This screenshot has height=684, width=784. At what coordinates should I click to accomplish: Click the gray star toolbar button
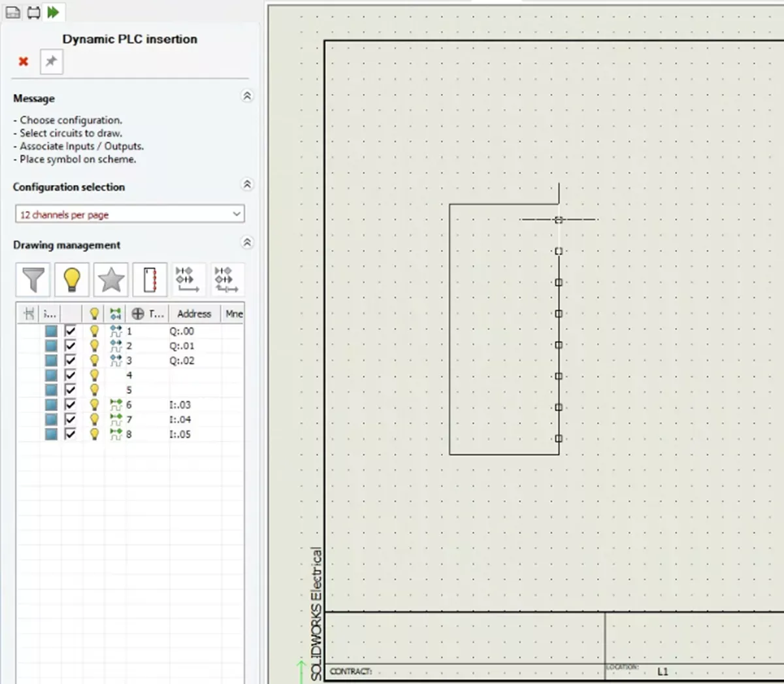point(111,280)
